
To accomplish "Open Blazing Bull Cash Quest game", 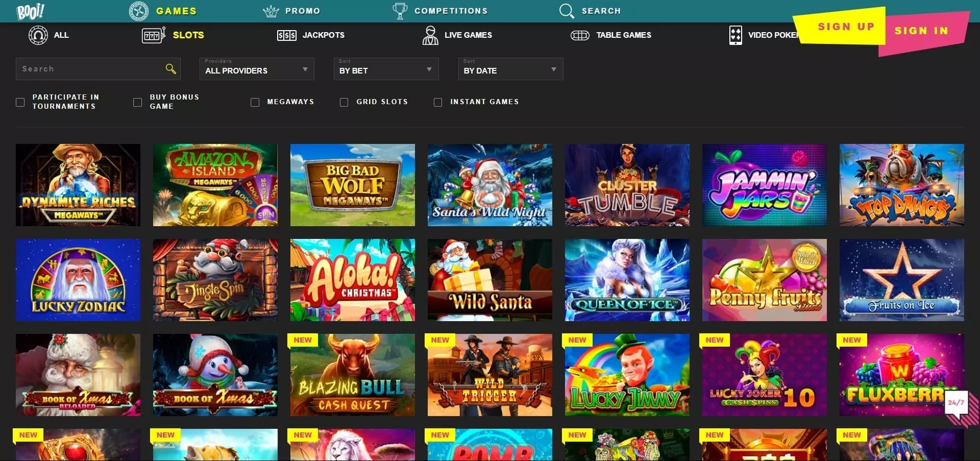I will click(x=353, y=375).
